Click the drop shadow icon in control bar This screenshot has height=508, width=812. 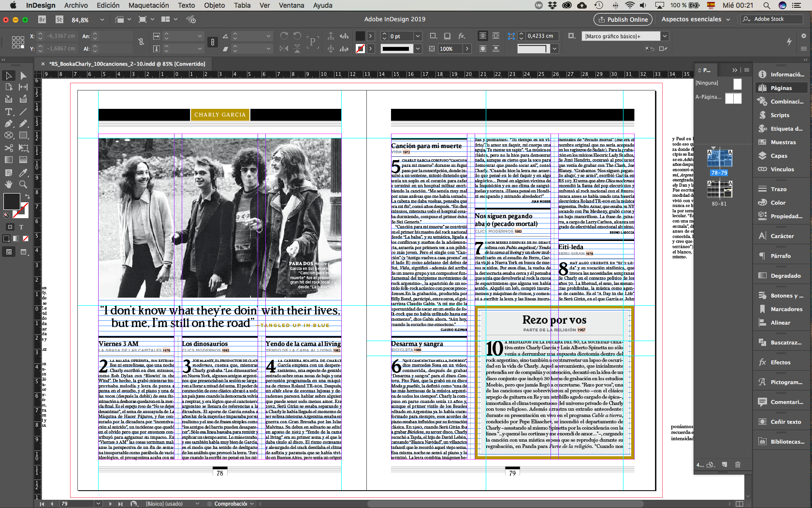(x=447, y=36)
